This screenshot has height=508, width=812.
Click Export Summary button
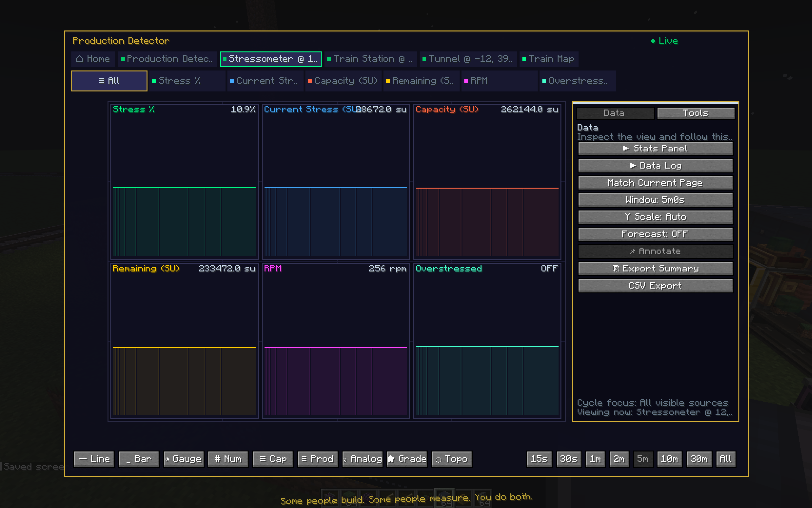[655, 269]
